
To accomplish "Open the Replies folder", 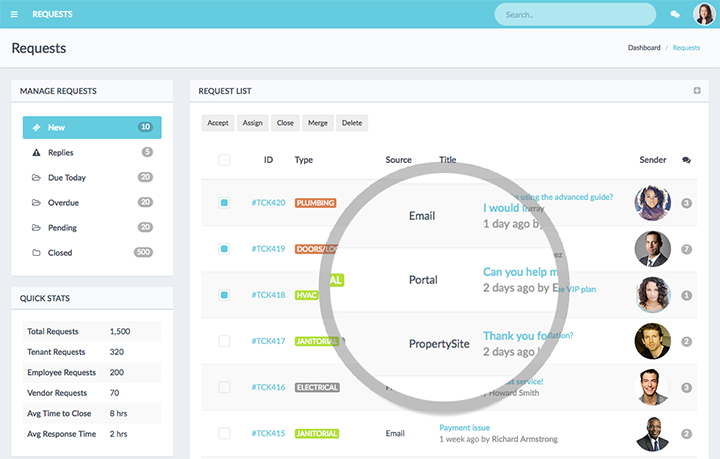I will (x=92, y=152).
